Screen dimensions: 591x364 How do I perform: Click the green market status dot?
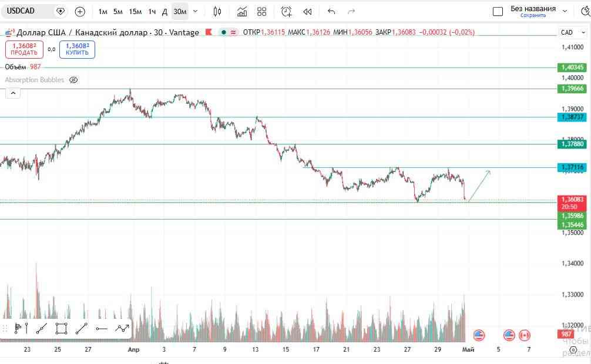[x=223, y=32]
